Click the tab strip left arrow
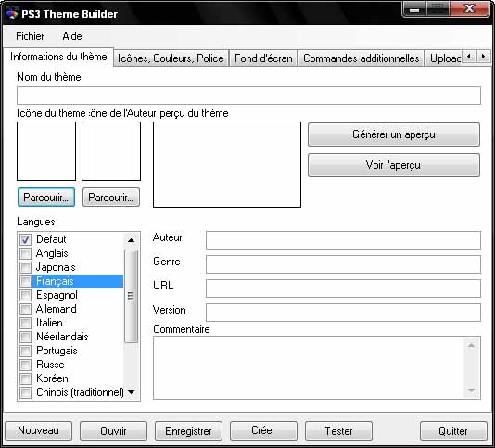This screenshot has height=448, width=495. [x=469, y=57]
